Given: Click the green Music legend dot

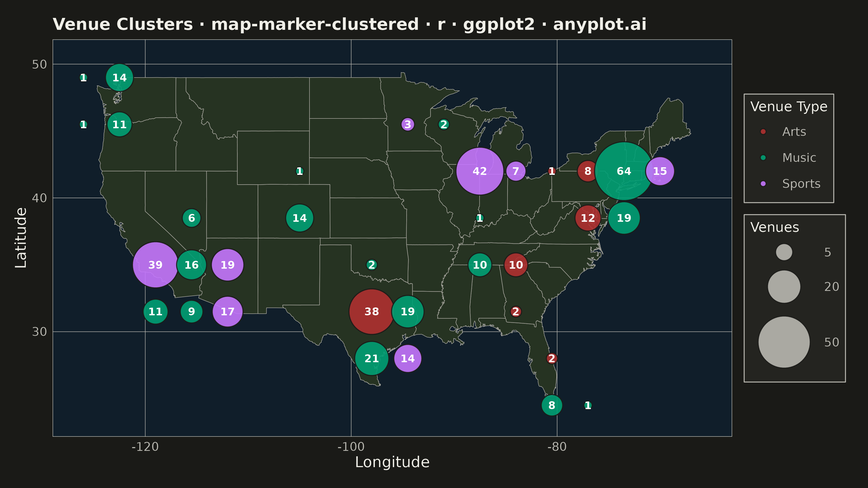Looking at the screenshot, I should click(763, 157).
